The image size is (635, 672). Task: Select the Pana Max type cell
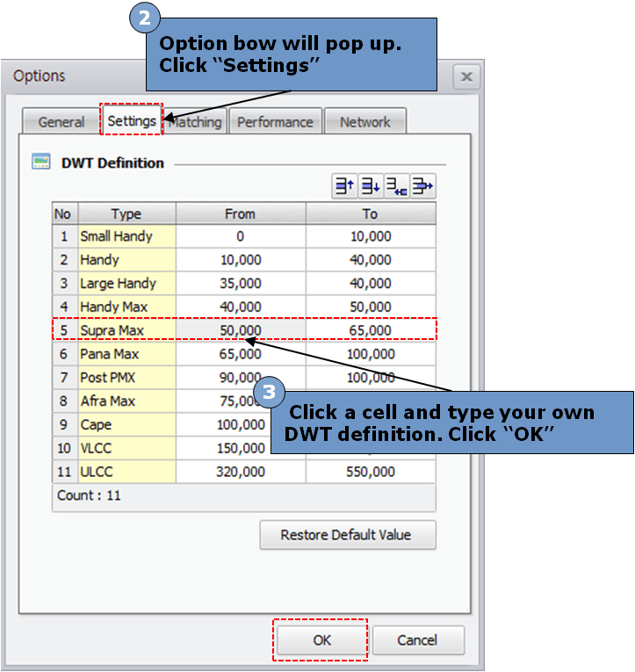click(126, 354)
